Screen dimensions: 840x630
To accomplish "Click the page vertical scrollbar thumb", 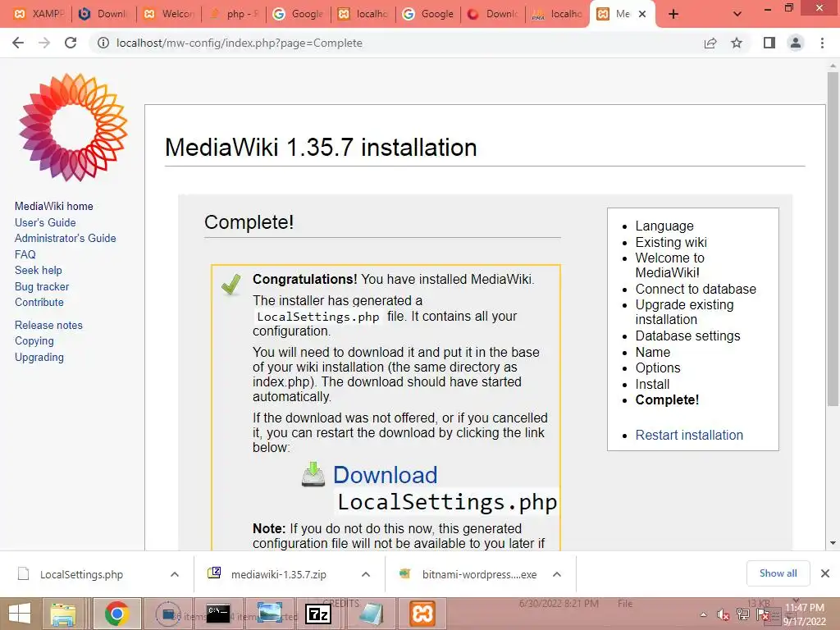I will click(833, 239).
